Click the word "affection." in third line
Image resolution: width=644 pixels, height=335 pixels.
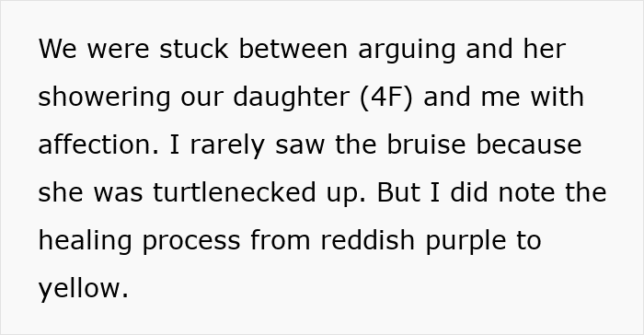[98, 144]
